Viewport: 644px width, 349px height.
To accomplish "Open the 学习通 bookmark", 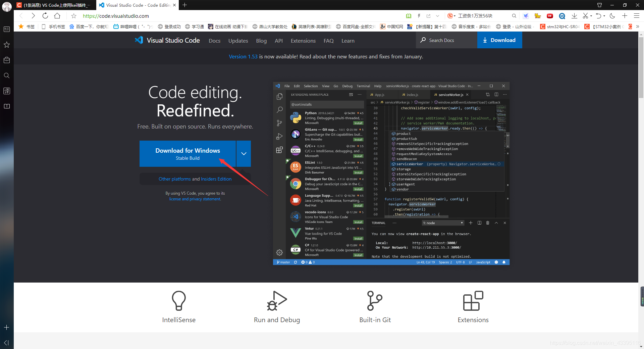I will [x=194, y=27].
